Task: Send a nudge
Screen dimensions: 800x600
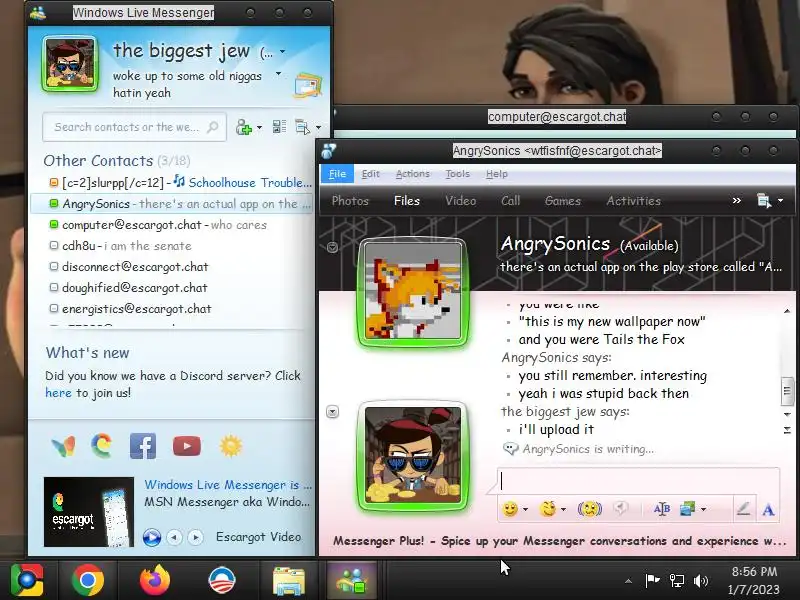Action: click(589, 509)
